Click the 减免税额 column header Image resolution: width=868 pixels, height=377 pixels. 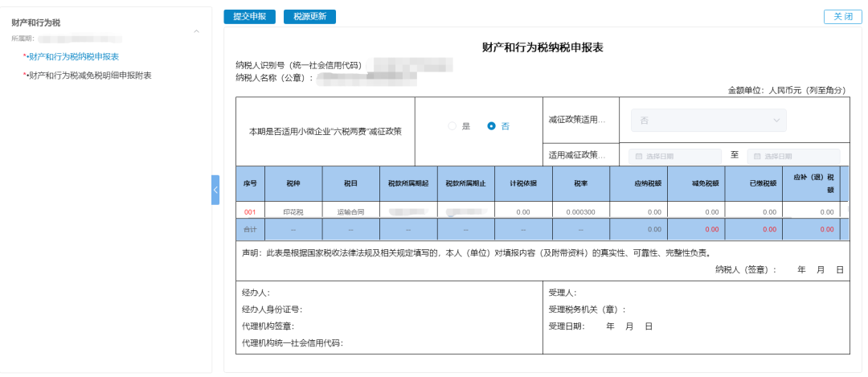[696, 183]
